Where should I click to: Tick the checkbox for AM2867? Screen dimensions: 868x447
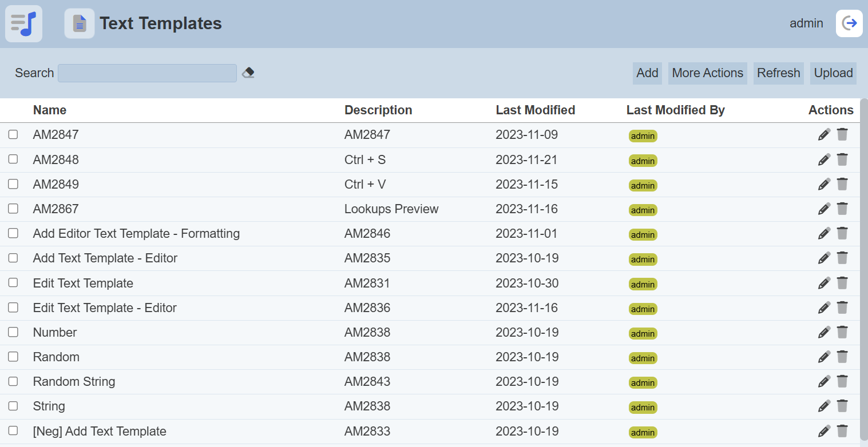(13, 209)
